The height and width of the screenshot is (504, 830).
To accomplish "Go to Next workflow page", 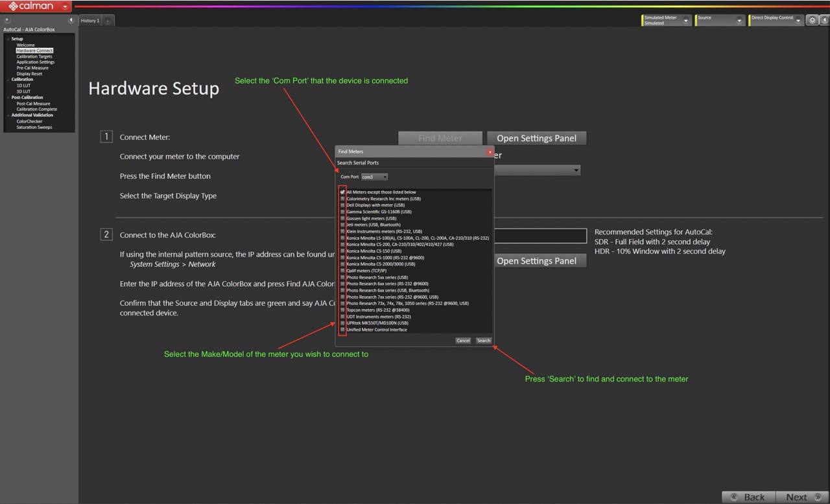I will point(803,497).
